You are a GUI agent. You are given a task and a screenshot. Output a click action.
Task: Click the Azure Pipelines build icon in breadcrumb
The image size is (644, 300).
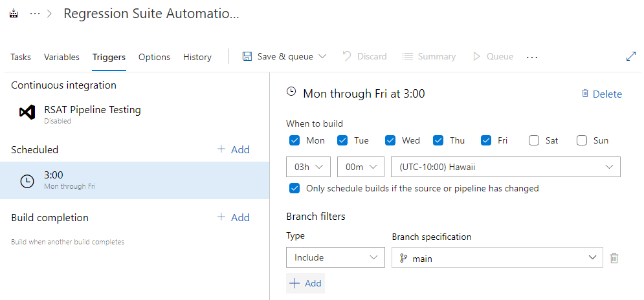(x=14, y=14)
